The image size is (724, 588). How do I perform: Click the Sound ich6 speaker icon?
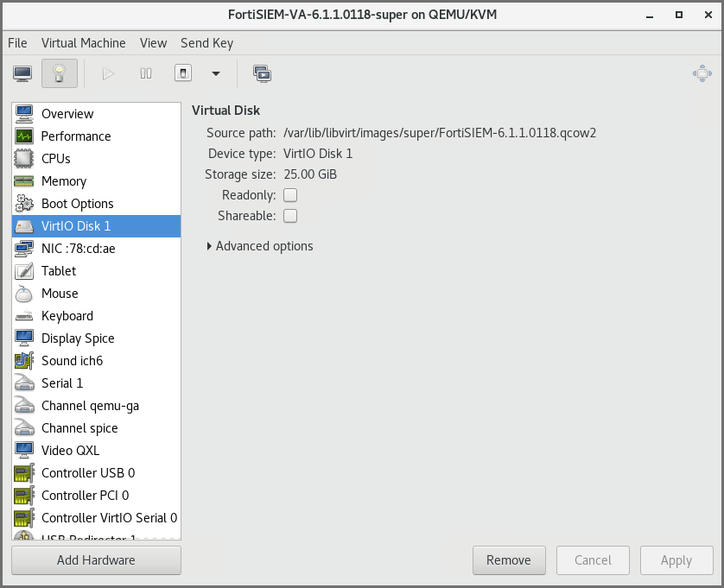point(23,360)
